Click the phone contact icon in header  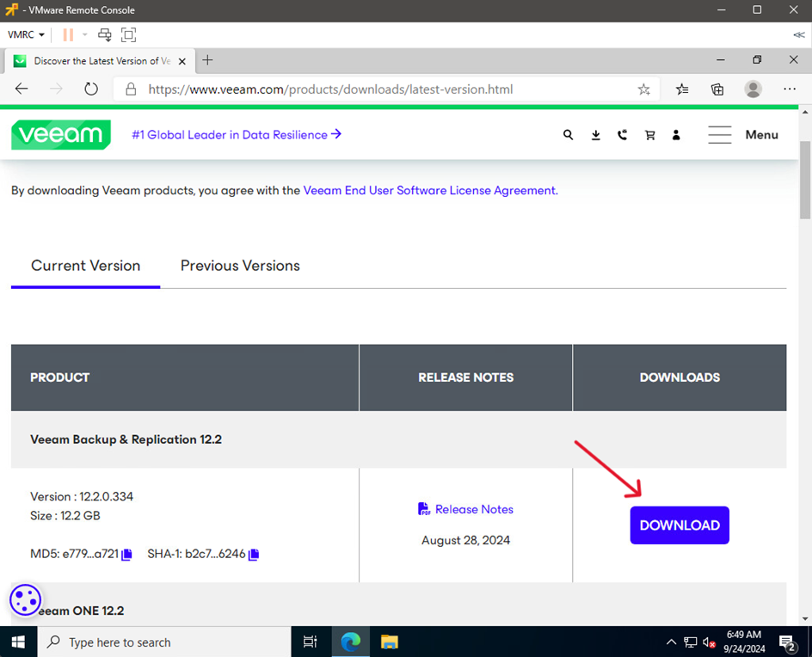point(622,135)
